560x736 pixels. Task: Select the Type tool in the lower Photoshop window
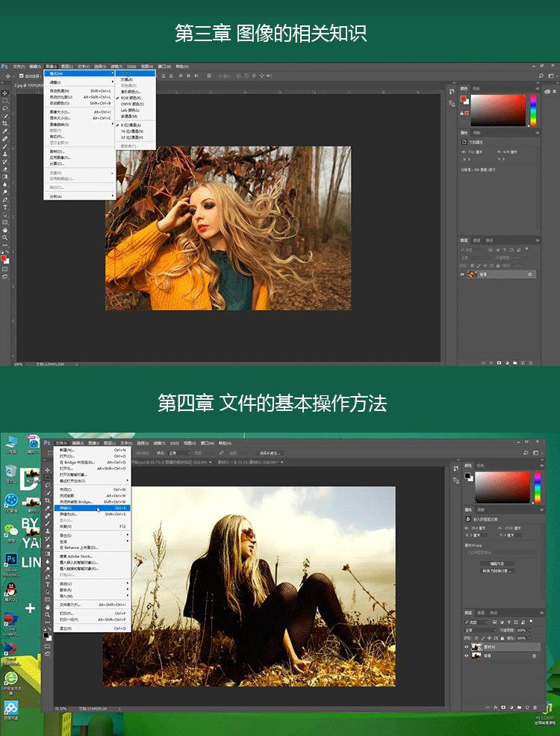[47, 584]
